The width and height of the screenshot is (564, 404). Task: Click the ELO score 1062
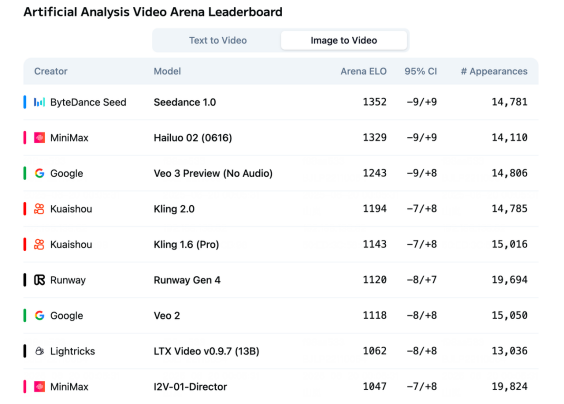pyautogui.click(x=375, y=351)
